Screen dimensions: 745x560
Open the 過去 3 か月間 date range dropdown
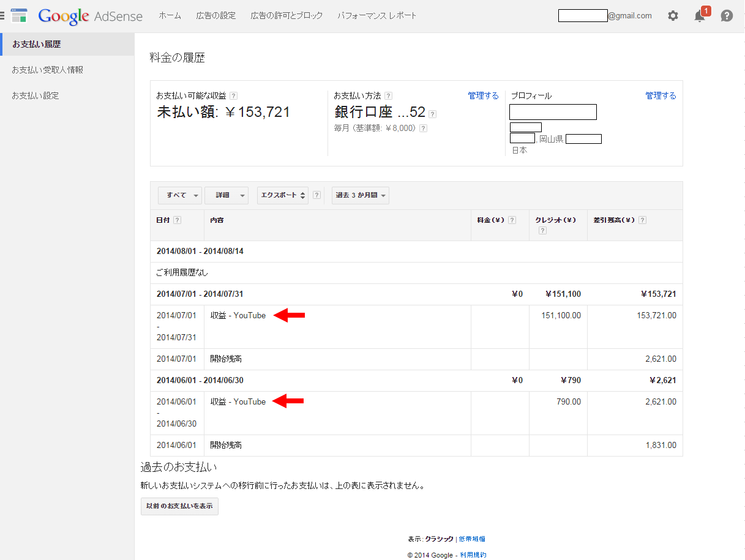click(x=361, y=195)
